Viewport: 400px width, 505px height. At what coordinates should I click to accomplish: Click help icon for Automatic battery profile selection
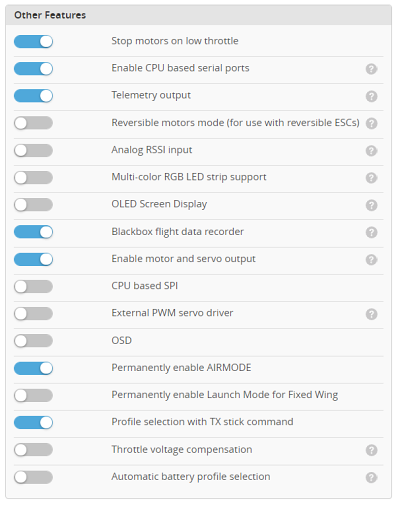click(x=371, y=477)
